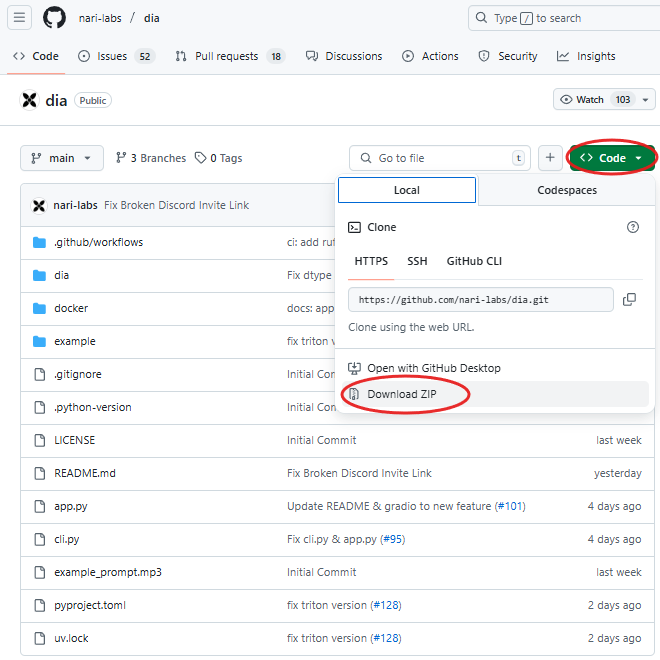Open the hamburger navigation menu

point(19,18)
